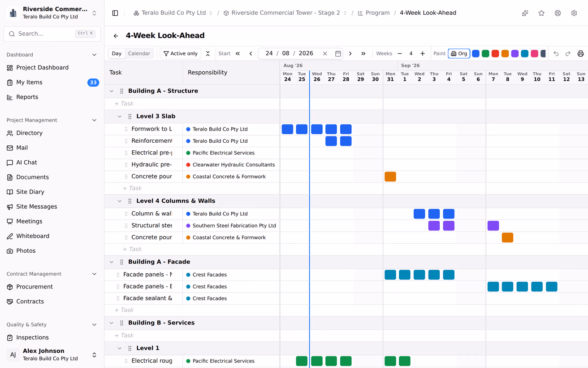This screenshot has height=368, width=588.
Task: Open Mail in sidebar
Action: 52,148
